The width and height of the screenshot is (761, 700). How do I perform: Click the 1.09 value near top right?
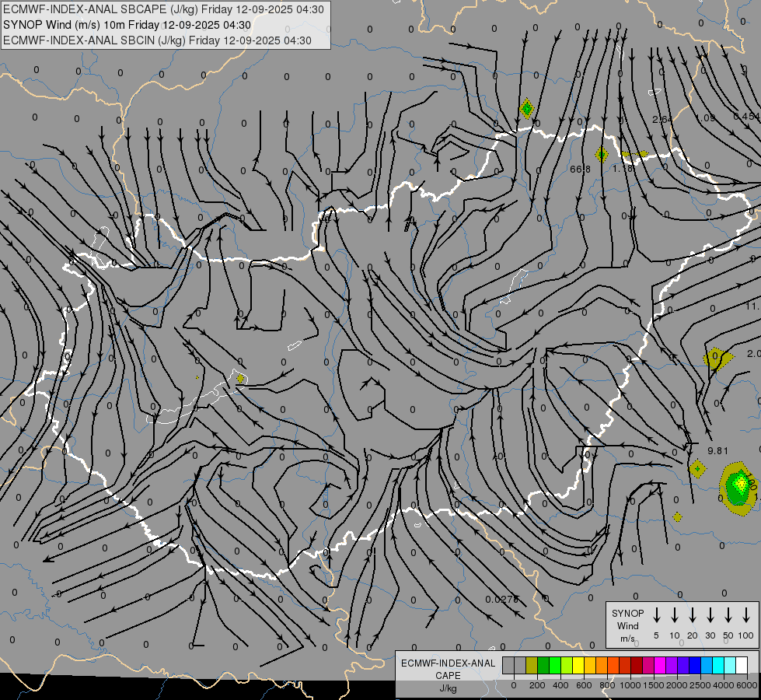tap(705, 118)
